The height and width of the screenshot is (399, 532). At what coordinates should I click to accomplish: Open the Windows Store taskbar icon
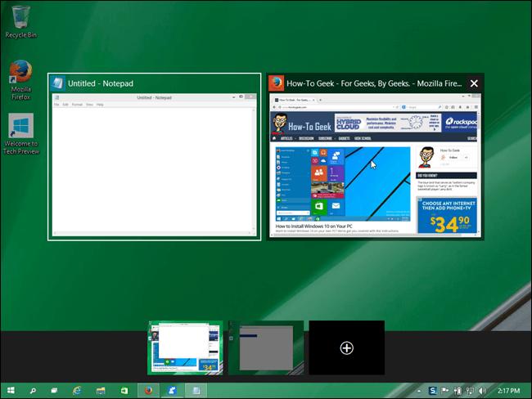[123, 390]
